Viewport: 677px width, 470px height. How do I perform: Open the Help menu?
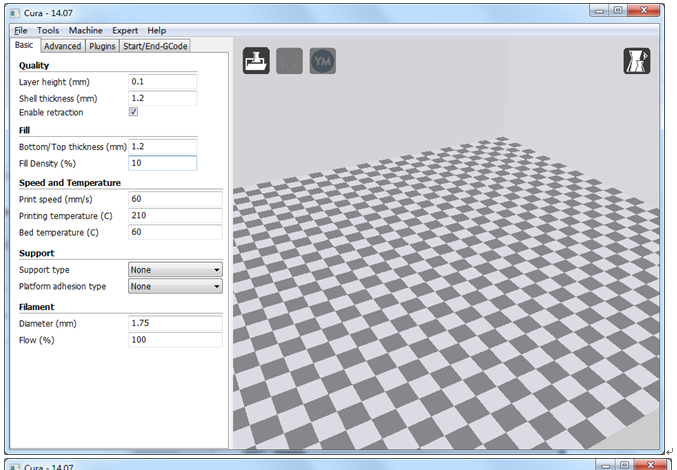click(x=157, y=31)
